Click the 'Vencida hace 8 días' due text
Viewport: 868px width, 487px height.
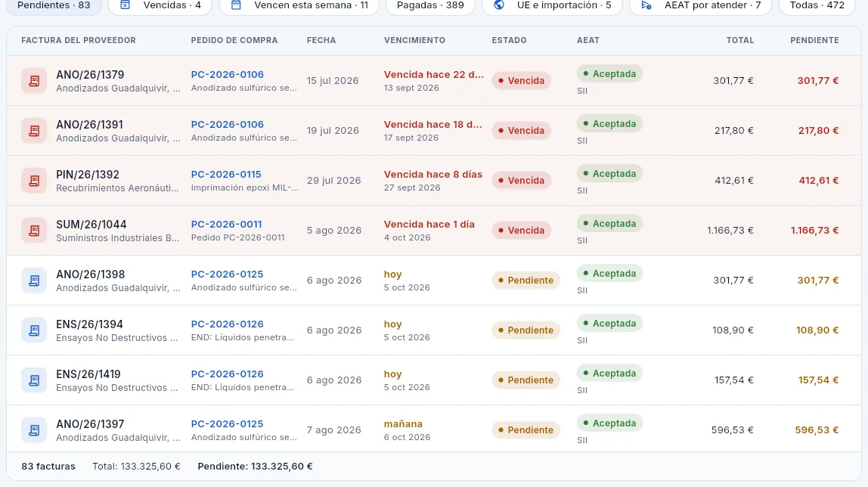[433, 175]
